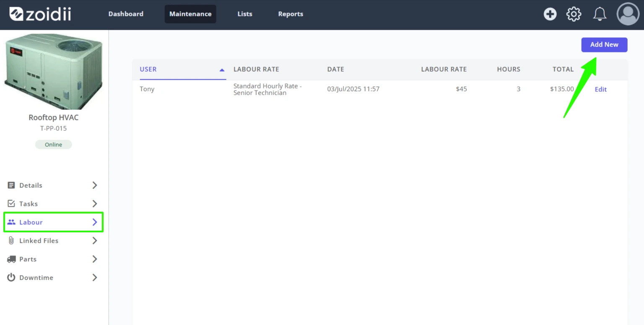Click the Rooftop HVAC asset name

(53, 117)
